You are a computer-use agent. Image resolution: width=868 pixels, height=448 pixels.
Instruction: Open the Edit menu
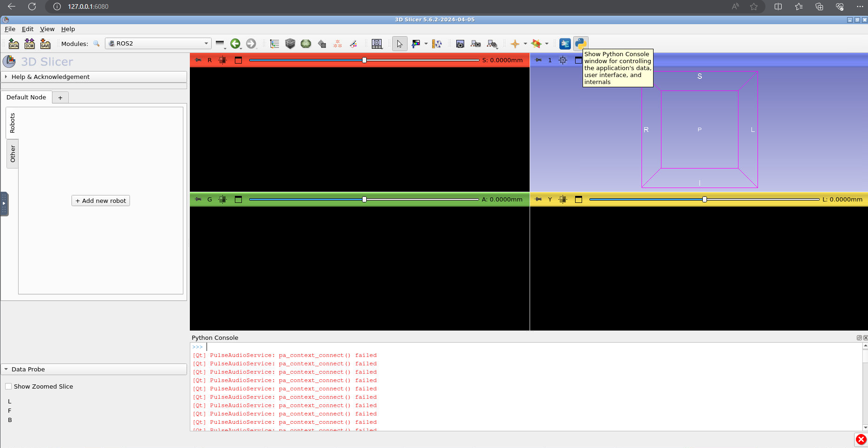tap(27, 29)
